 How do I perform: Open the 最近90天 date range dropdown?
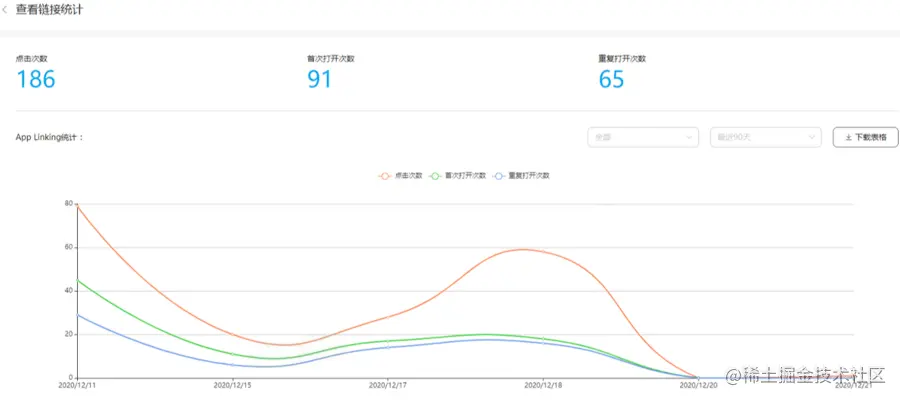[765, 137]
